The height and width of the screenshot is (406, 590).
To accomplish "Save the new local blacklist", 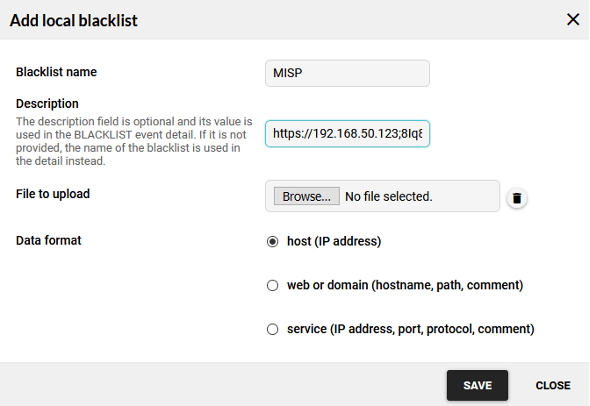I will 477,385.
